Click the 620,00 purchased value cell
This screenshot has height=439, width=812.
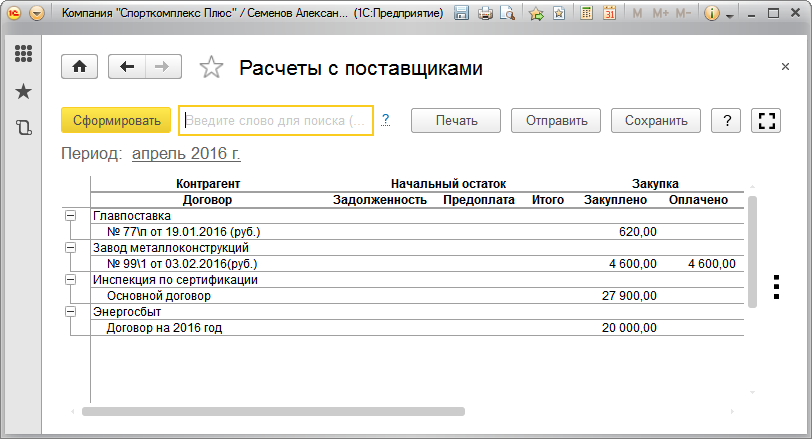(637, 232)
